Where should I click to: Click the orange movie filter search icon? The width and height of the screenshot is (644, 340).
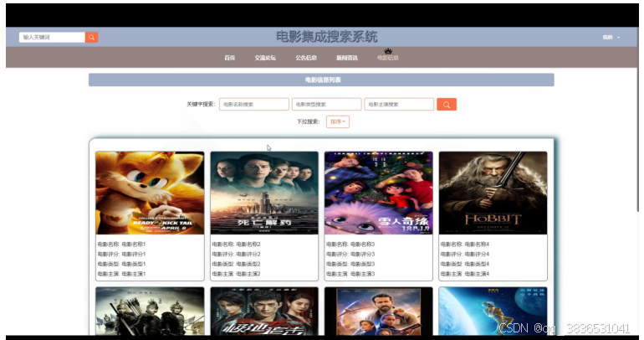447,105
